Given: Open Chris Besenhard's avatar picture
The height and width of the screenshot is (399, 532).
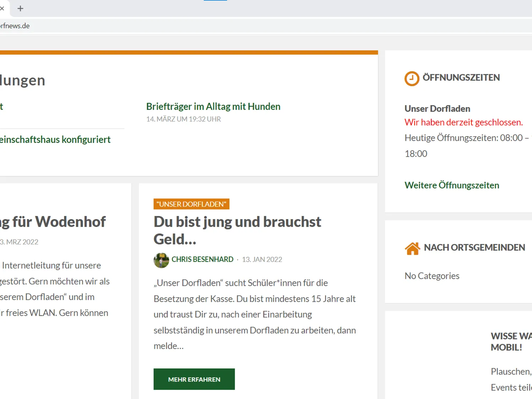Looking at the screenshot, I should pyautogui.click(x=161, y=260).
